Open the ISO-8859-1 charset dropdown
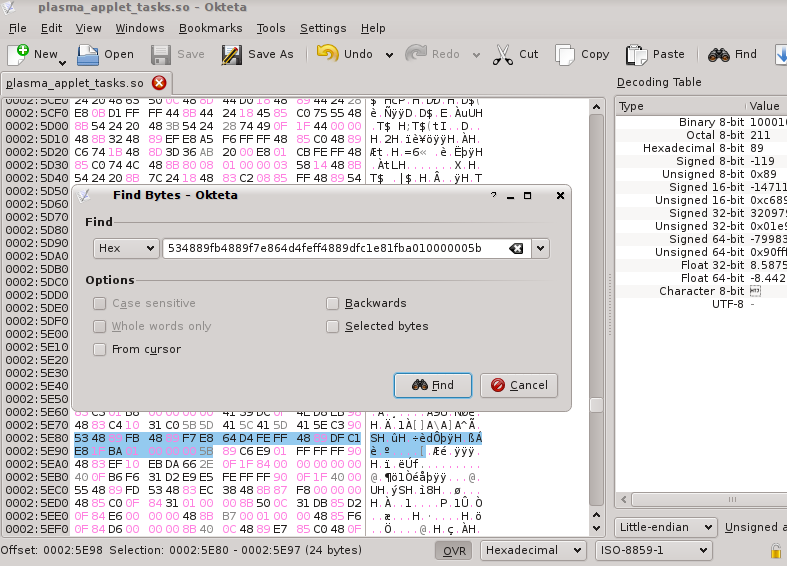Image resolution: width=787 pixels, height=566 pixels. 654,550
